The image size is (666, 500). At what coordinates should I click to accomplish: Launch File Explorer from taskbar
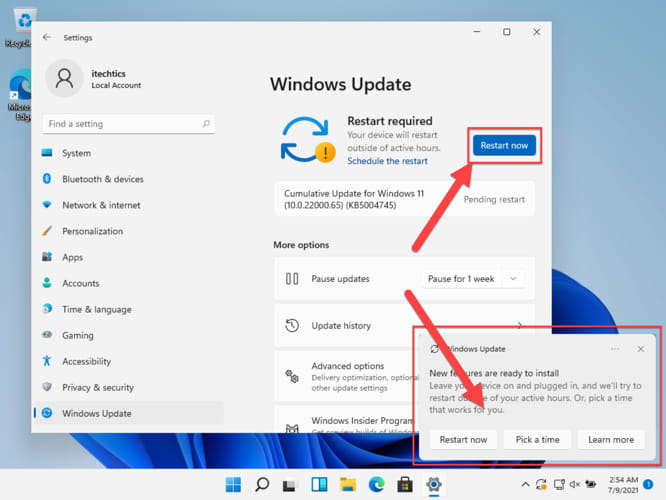coord(348,484)
